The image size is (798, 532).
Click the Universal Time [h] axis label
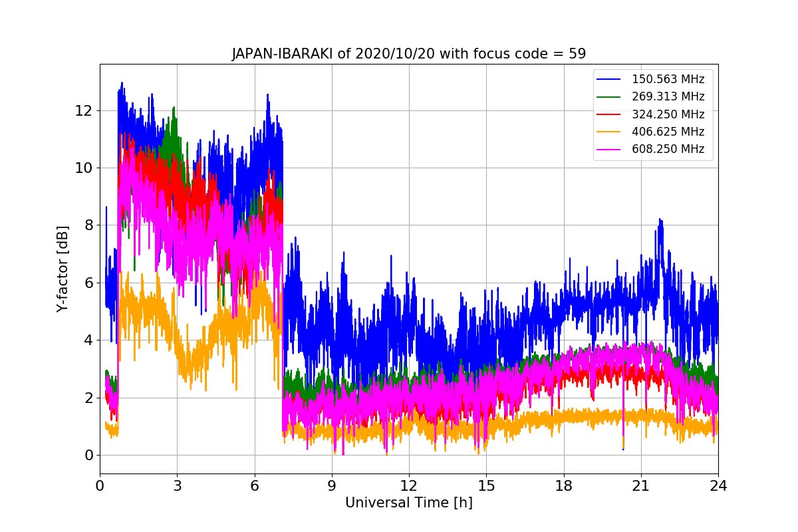pos(409,503)
